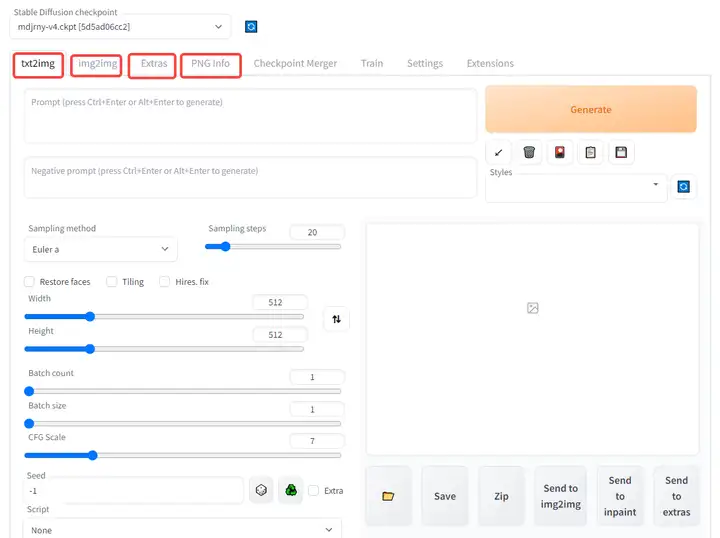Screen dimensions: 720x538
Task: Open the Stable Diffusion checkpoint dropdown
Action: [120, 27]
